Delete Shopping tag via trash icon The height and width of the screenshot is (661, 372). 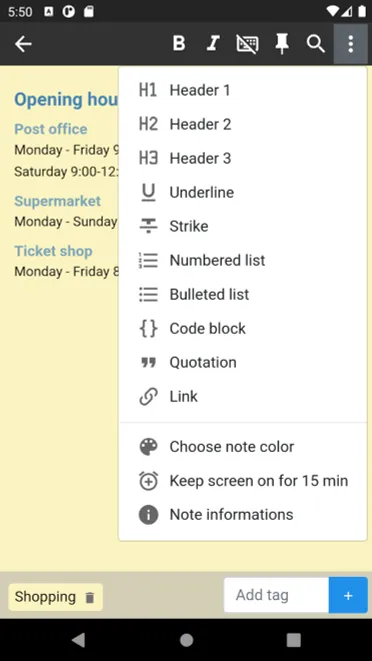click(90, 597)
